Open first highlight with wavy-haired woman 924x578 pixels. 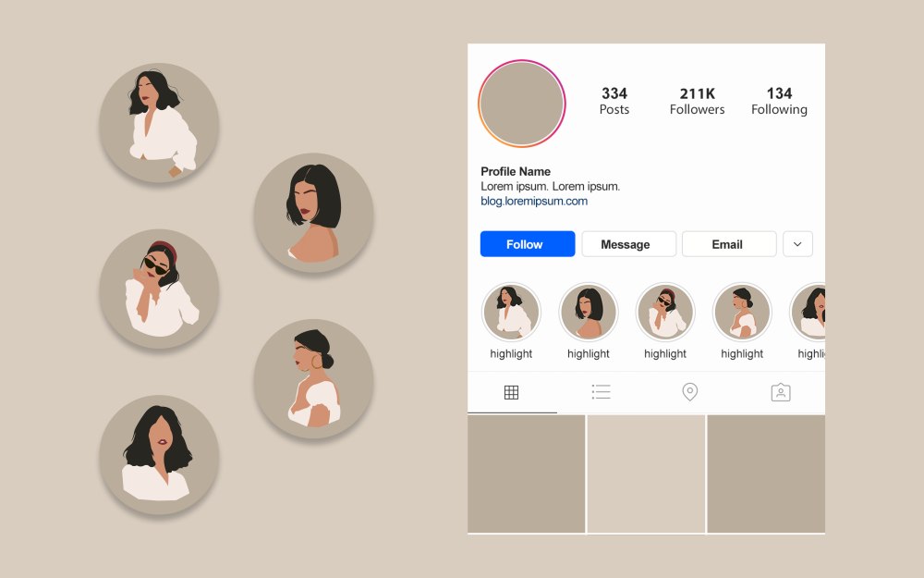click(x=511, y=312)
